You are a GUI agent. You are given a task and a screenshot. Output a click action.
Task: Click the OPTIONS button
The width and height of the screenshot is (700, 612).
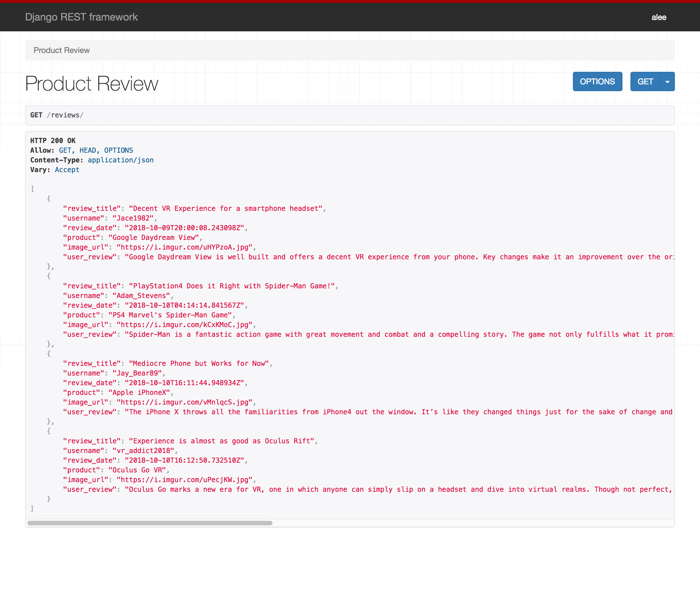pos(597,81)
